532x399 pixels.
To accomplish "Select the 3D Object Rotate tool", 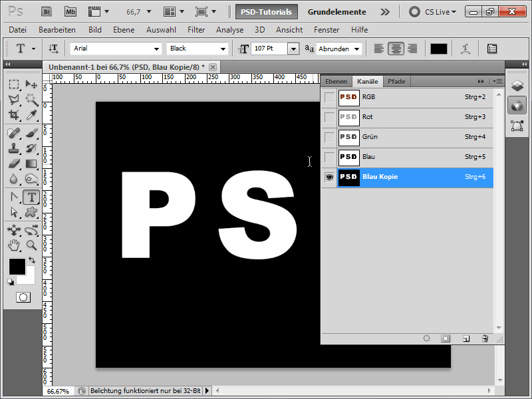I will [x=13, y=230].
